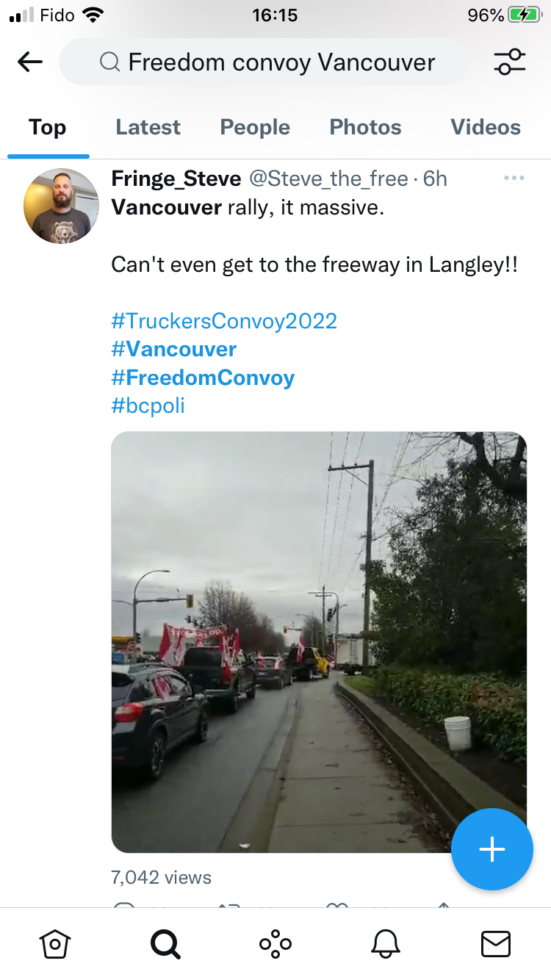Open the #bcpoli hashtag link
This screenshot has height=980, width=551.
(148, 406)
